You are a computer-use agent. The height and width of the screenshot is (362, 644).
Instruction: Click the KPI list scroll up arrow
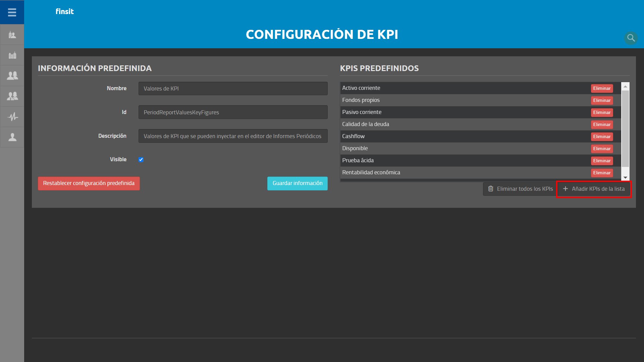pos(625,86)
